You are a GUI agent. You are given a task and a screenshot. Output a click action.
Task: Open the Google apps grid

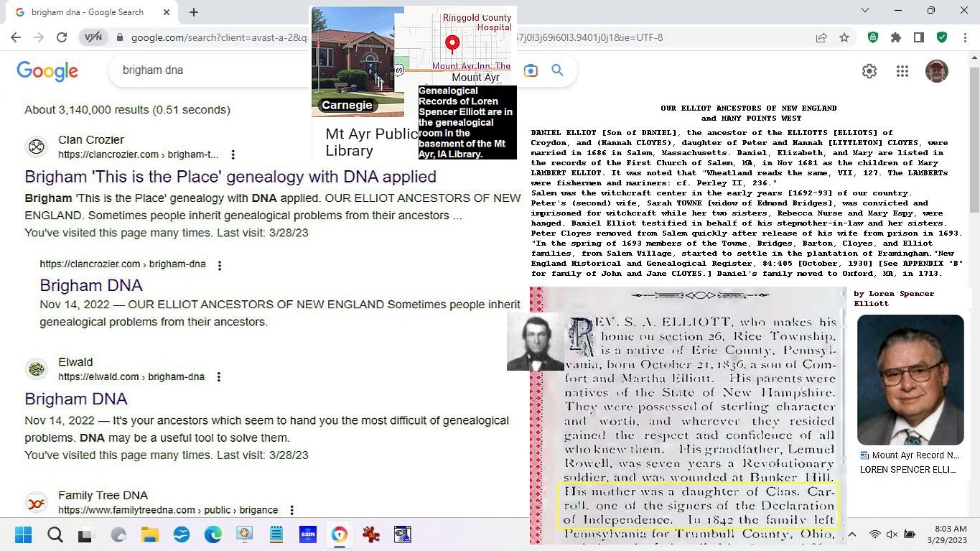point(902,71)
